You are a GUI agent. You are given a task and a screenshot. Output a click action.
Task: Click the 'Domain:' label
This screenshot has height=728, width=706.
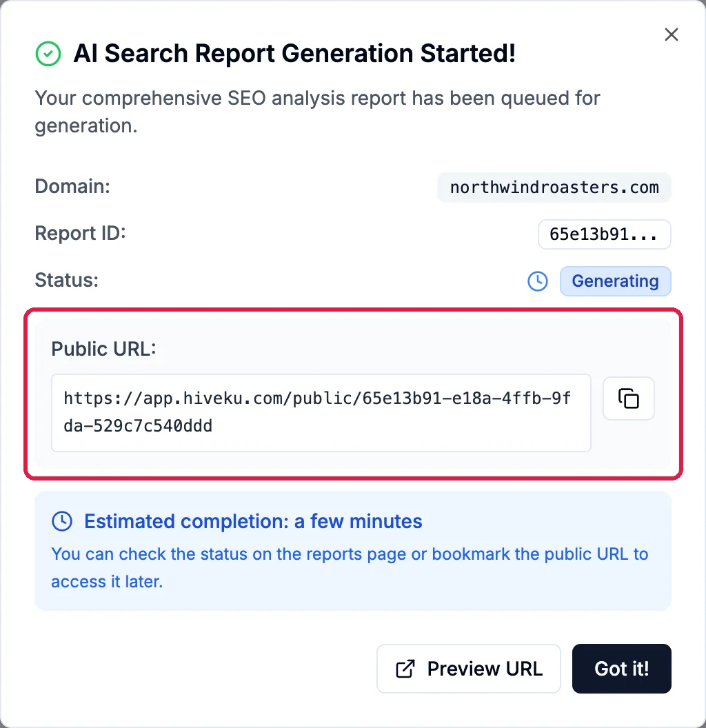point(72,186)
